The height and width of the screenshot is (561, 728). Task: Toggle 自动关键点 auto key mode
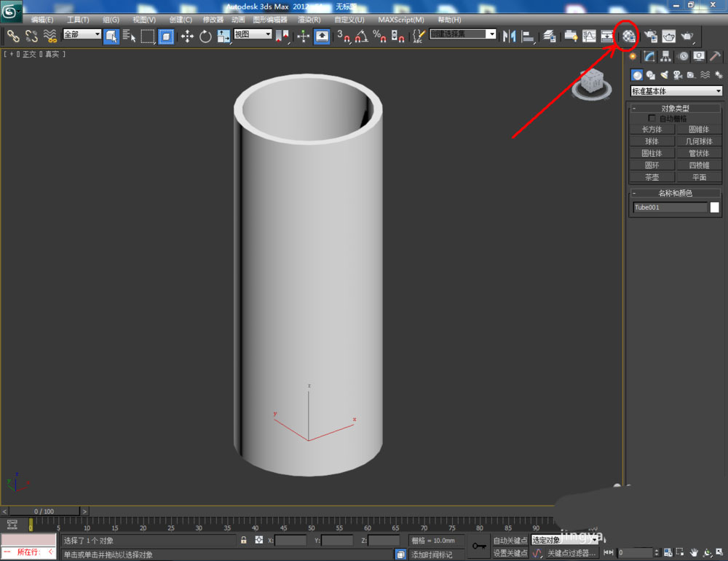click(510, 541)
